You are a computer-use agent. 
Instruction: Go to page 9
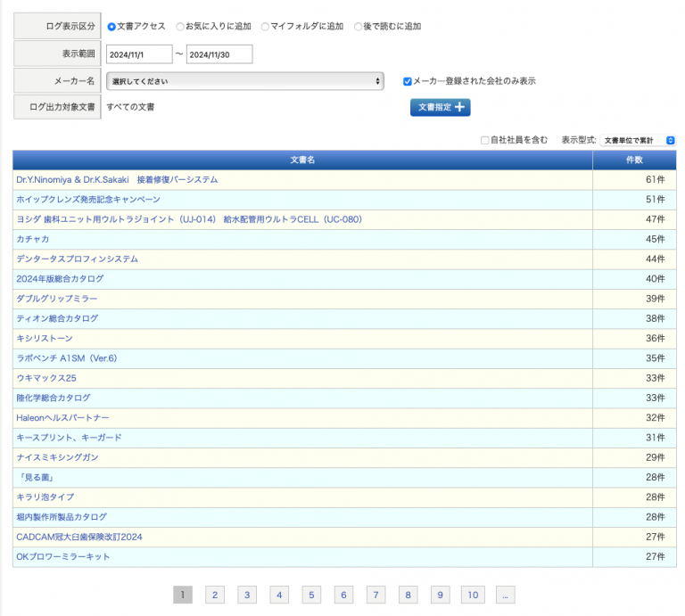tap(441, 595)
